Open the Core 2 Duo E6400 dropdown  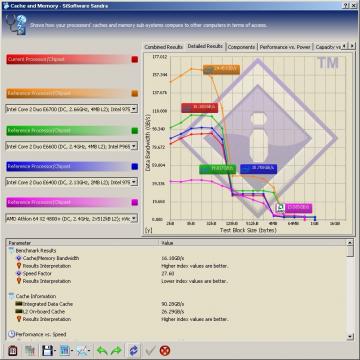[134, 182]
